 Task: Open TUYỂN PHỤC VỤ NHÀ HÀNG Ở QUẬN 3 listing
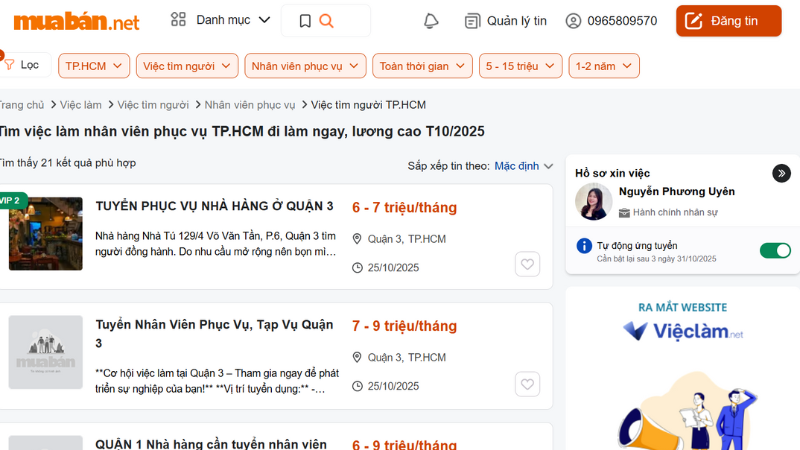pyautogui.click(x=214, y=206)
